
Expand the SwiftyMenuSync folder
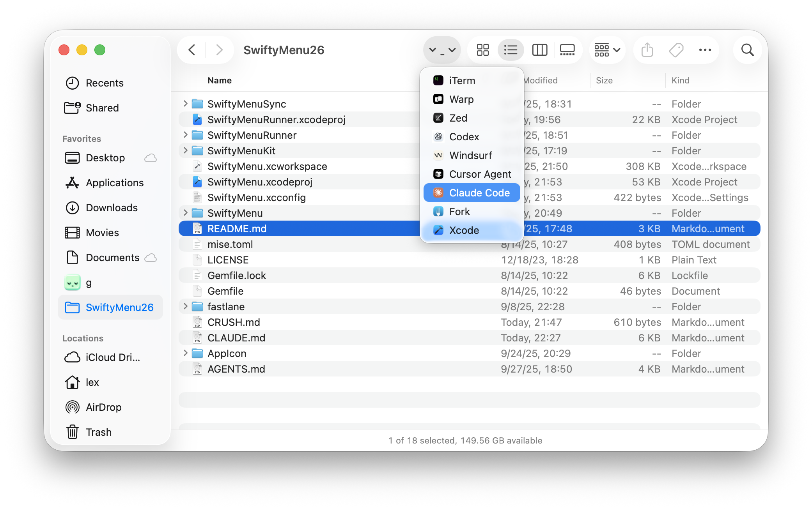(x=185, y=104)
